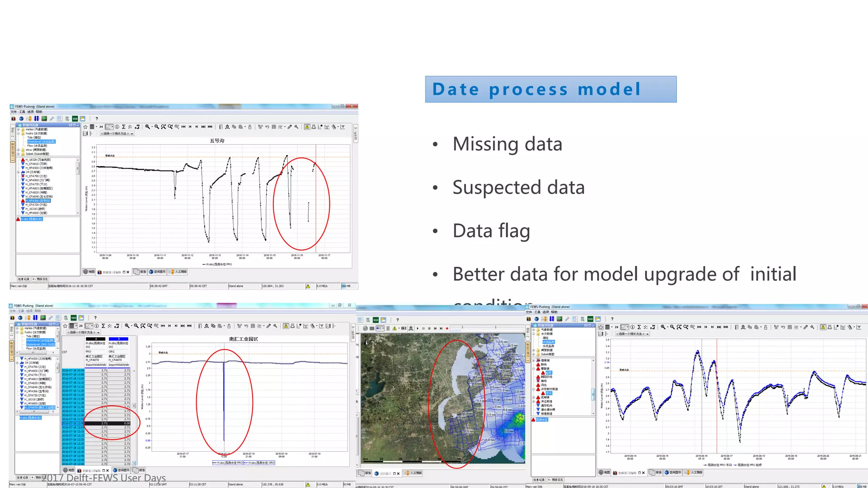Switch to the 空间显示 tab in the top window
This screenshot has width=868, height=488.
(x=157, y=272)
